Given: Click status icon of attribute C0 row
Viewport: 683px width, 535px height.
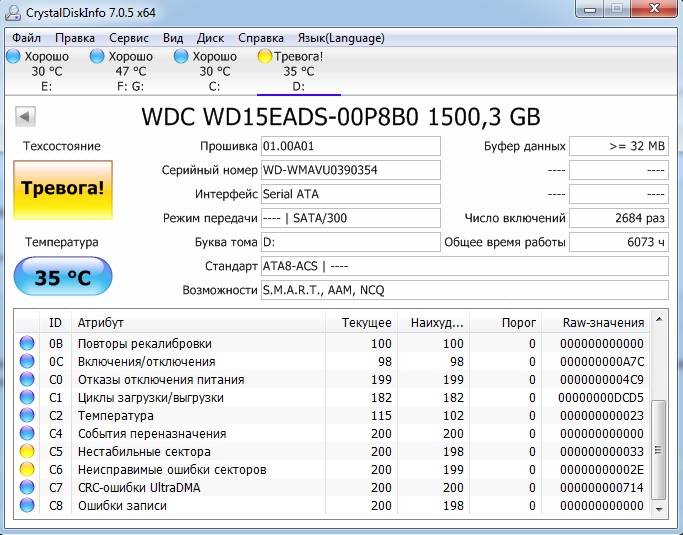Looking at the screenshot, I should (27, 379).
